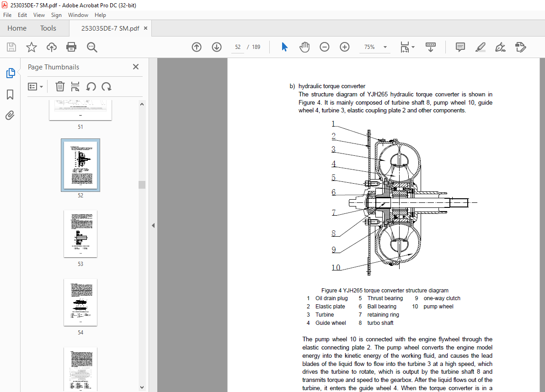Zoom in with plus button
This screenshot has height=392, width=545.
pyautogui.click(x=344, y=47)
